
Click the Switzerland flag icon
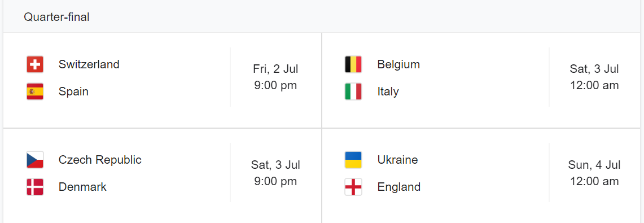35,64
